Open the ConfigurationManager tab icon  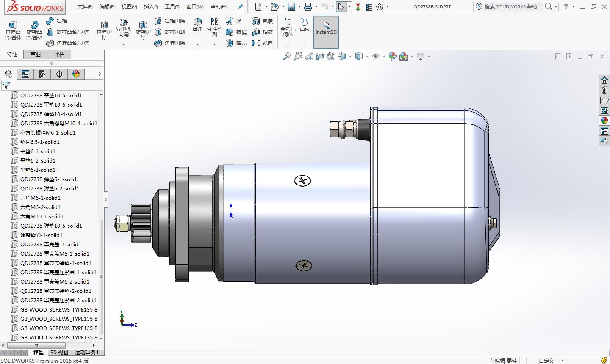[x=42, y=74]
